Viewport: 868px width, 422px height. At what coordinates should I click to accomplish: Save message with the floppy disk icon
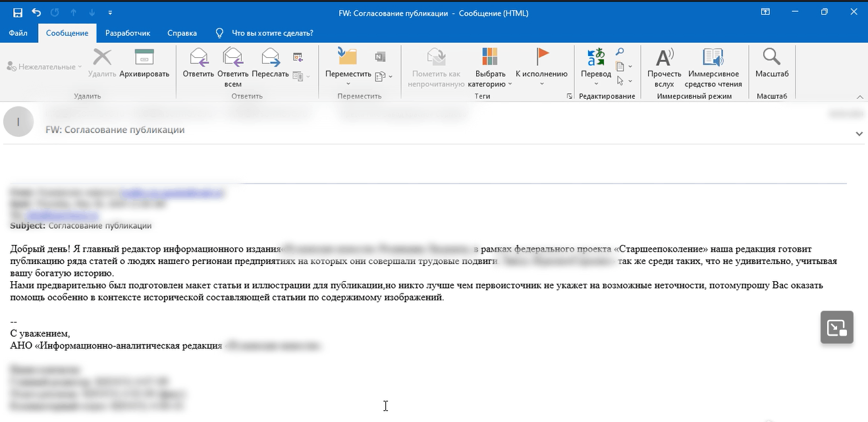tap(18, 13)
